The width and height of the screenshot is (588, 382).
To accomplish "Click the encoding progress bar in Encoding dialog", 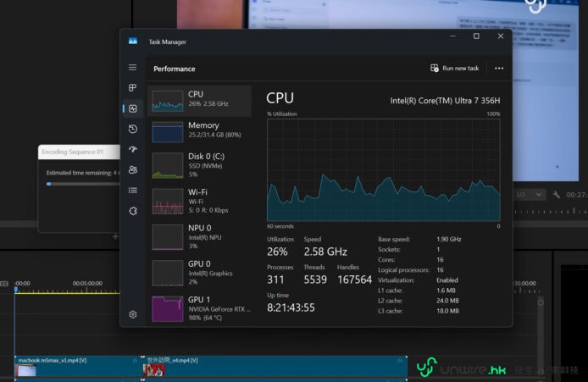I will (83, 184).
